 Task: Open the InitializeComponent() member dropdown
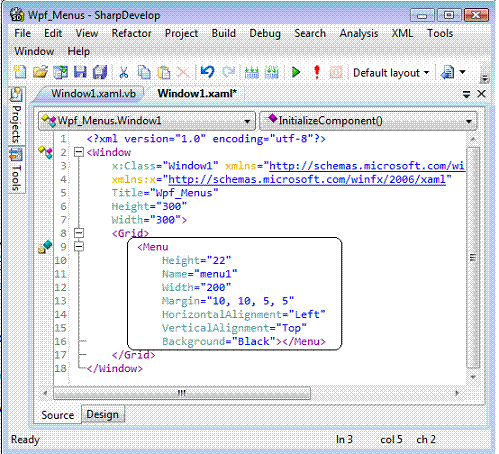click(x=368, y=120)
